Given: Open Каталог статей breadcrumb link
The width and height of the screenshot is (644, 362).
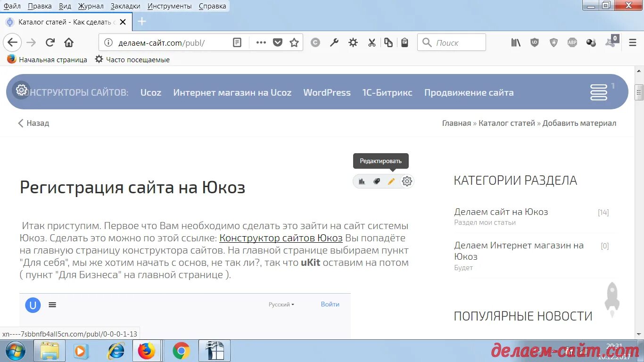Looking at the screenshot, I should pyautogui.click(x=507, y=123).
